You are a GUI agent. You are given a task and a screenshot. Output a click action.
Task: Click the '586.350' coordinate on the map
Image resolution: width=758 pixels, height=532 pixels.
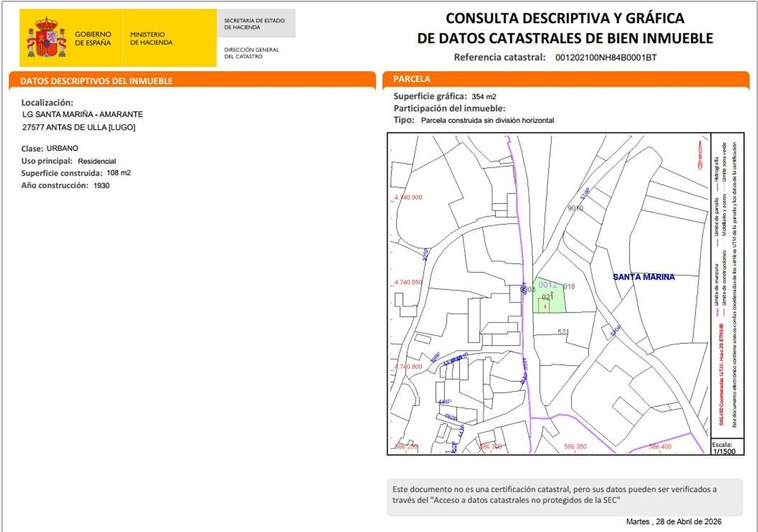576,447
